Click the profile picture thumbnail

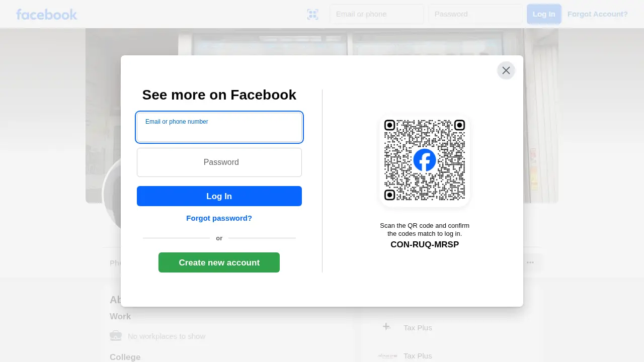(112, 194)
